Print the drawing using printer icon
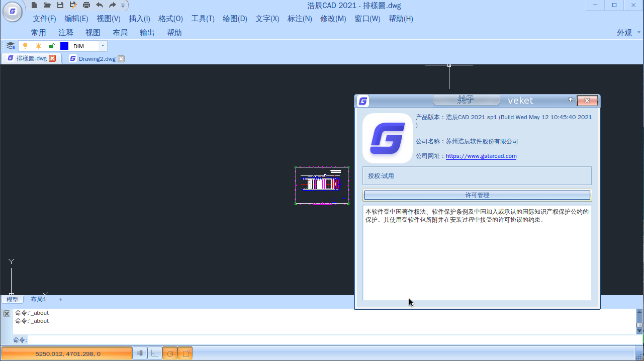This screenshot has width=644, height=361. point(86,5)
